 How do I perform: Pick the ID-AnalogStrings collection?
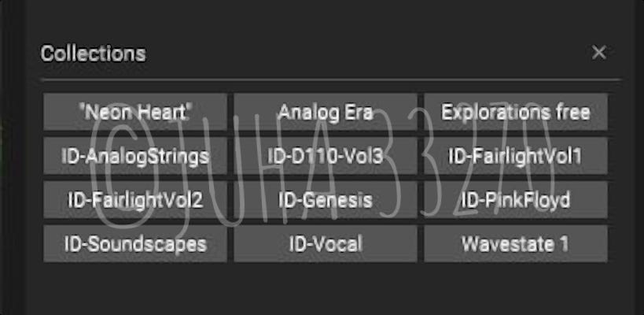[135, 156]
